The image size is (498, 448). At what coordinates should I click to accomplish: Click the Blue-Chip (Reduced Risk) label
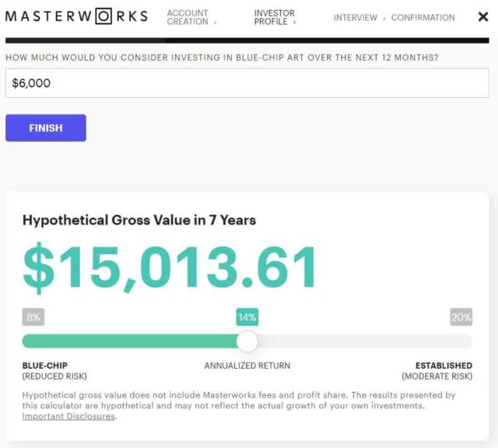point(54,371)
